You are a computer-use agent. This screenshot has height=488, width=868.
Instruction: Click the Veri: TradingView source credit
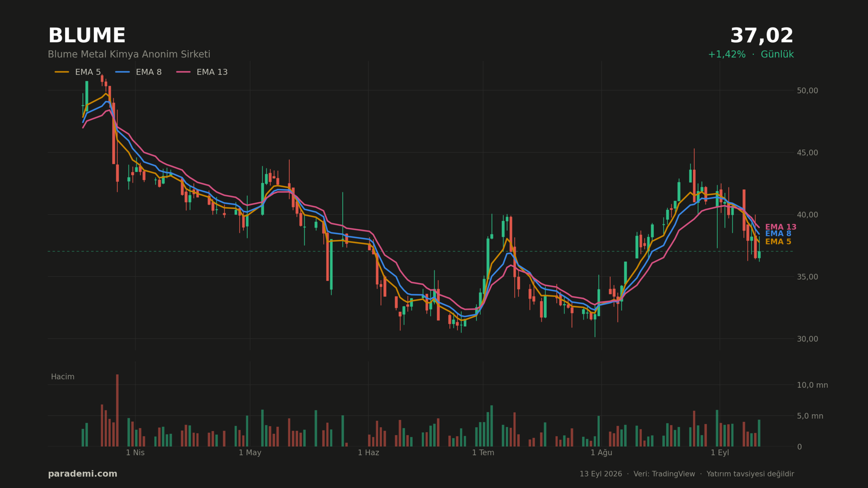(664, 474)
